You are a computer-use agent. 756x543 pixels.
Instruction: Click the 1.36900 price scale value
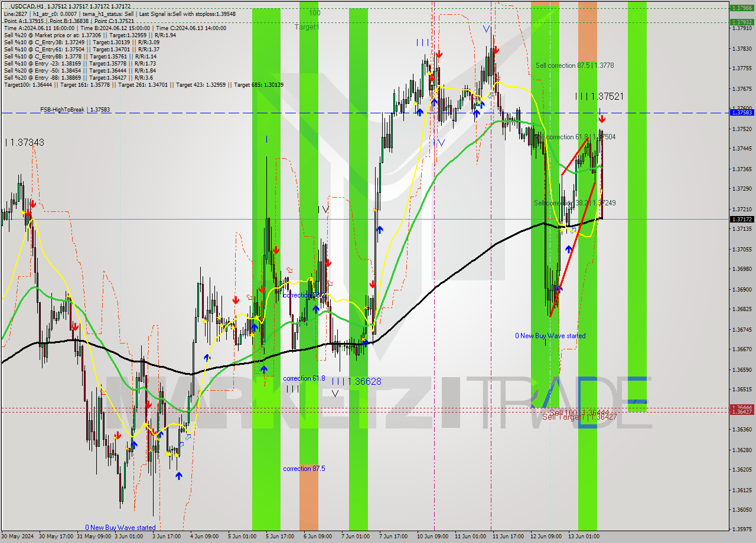pyautogui.click(x=741, y=290)
